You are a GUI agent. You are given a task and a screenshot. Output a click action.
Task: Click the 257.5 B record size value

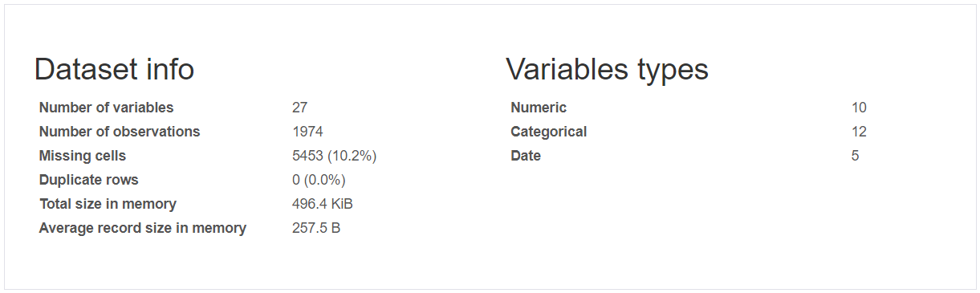(x=316, y=228)
